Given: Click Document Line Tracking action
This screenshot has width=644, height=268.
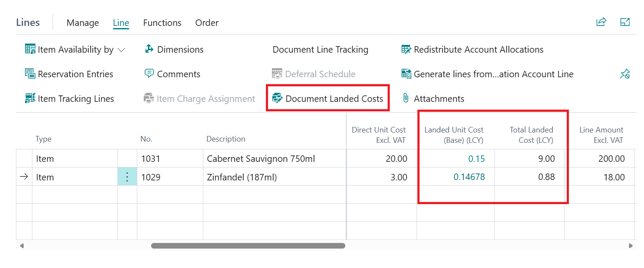Looking at the screenshot, I should [320, 50].
